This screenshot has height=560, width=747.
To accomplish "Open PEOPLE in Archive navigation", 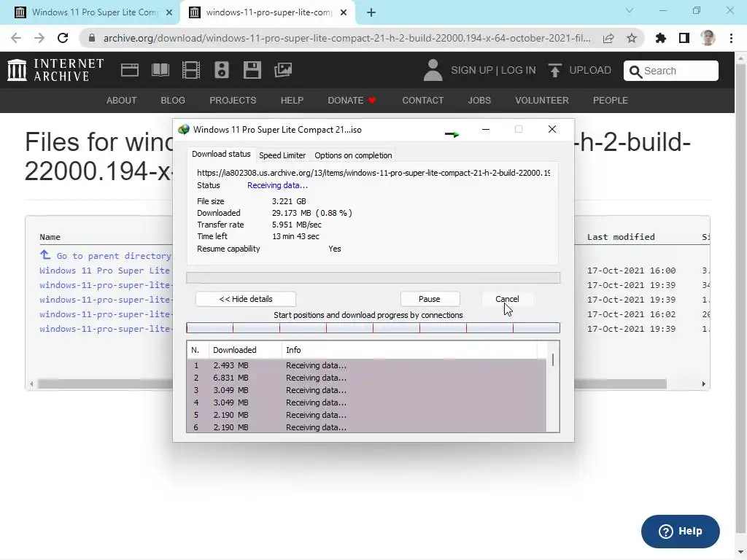I will point(611,101).
